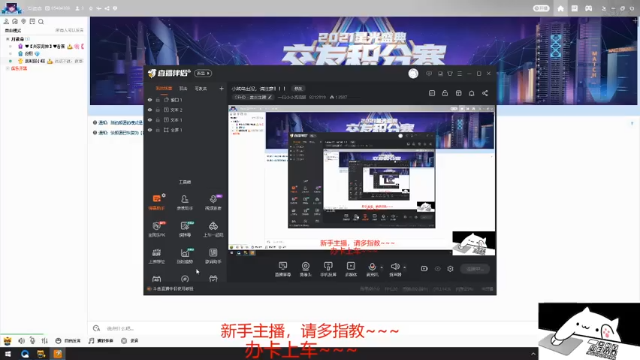Open messages icon in streaming assistant title bar
This screenshot has height=360, width=640.
[x=429, y=73]
